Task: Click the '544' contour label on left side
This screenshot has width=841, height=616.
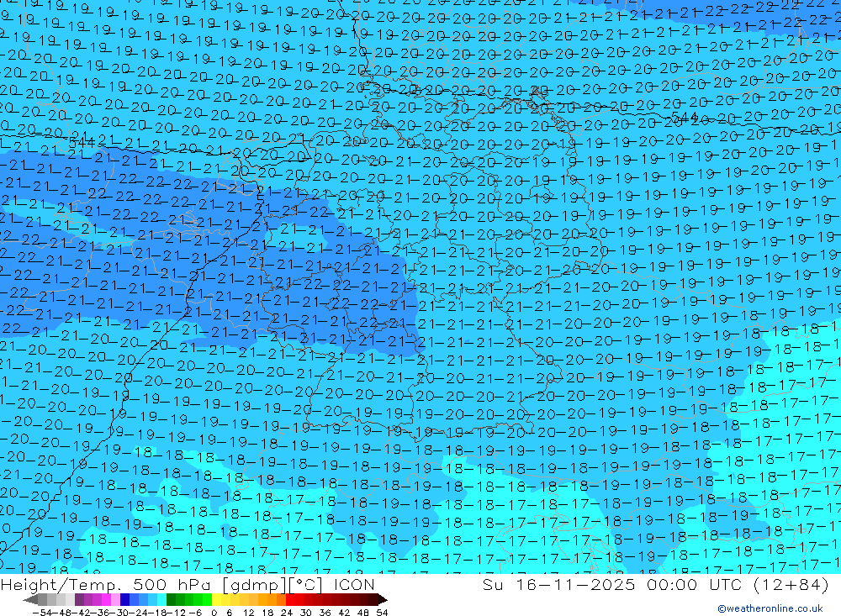Action: [82, 143]
